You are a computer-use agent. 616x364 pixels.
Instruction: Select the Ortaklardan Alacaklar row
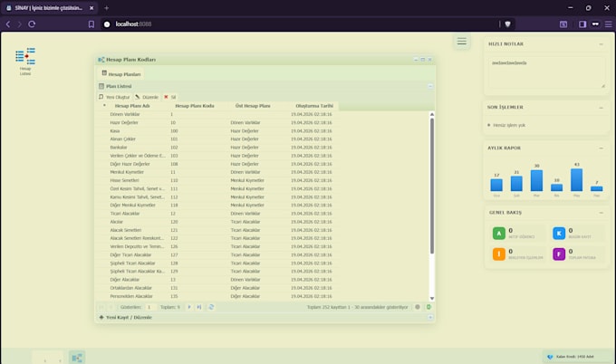(x=217, y=288)
